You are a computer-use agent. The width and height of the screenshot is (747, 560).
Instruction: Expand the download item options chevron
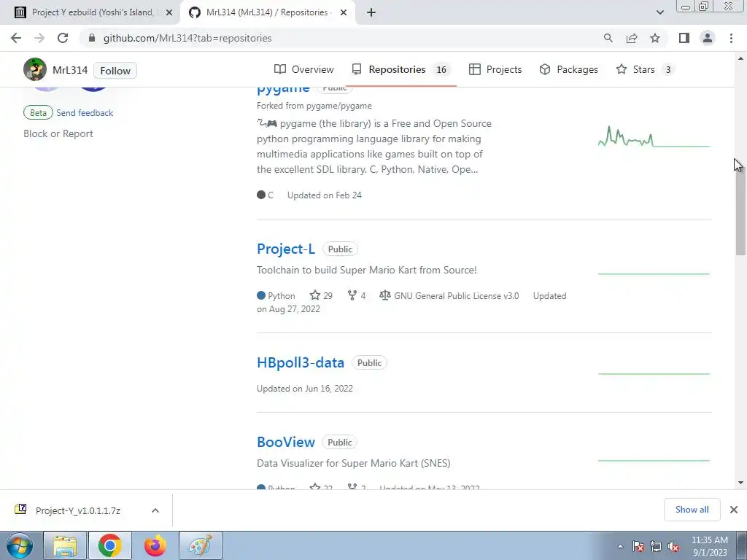click(x=155, y=510)
